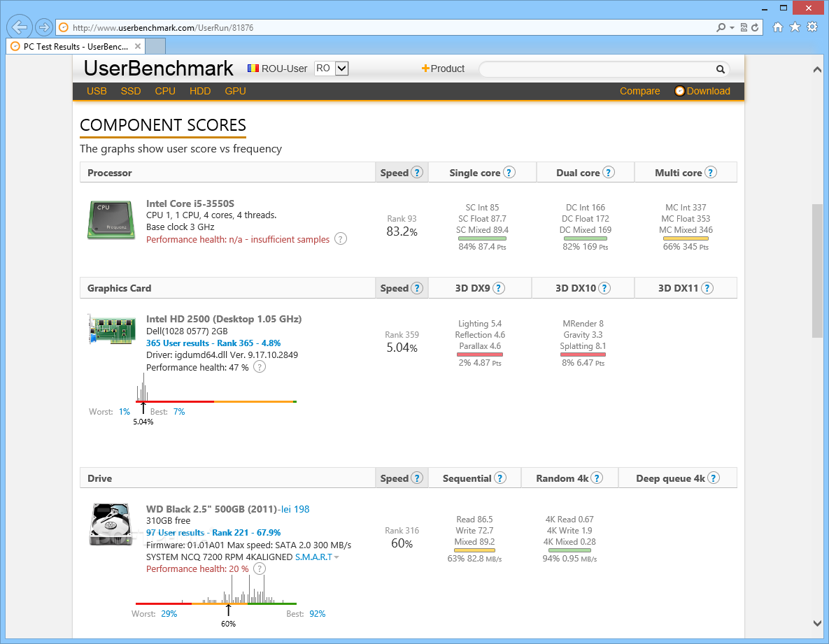This screenshot has width=829, height=644.
Task: Open 97 User results Rank 221 link
Action: [x=213, y=533]
